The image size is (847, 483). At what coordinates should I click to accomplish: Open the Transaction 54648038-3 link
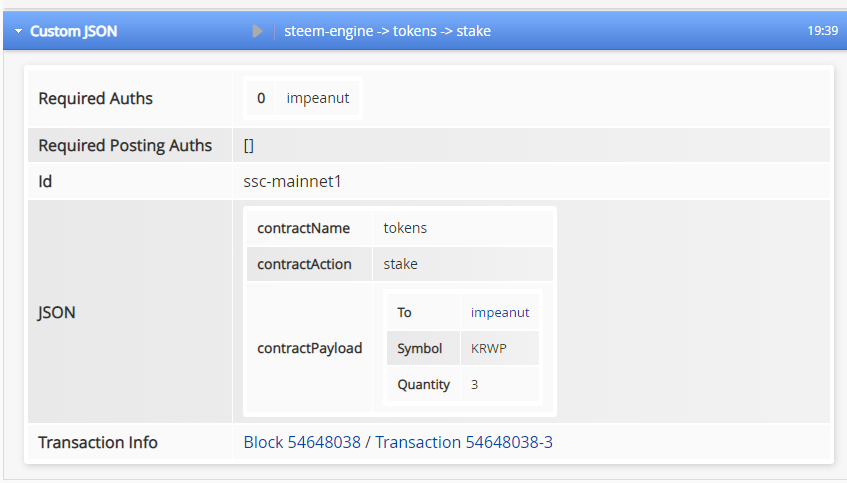(x=464, y=442)
